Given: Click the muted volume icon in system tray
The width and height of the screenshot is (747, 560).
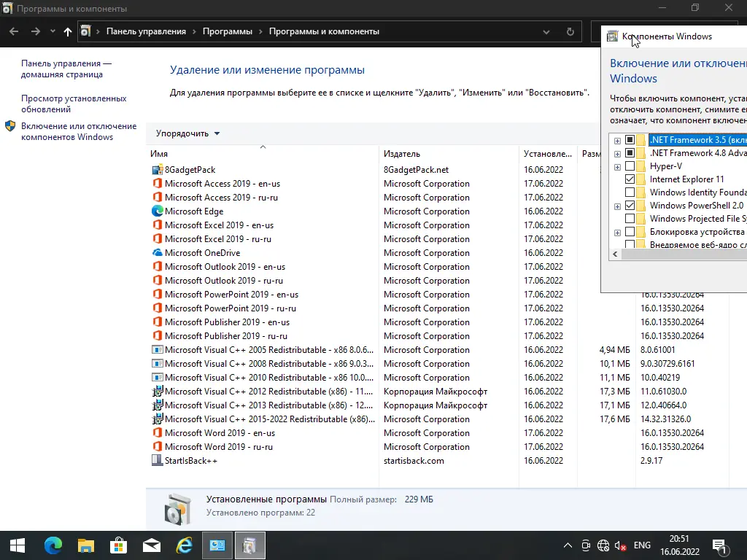Looking at the screenshot, I should [620, 545].
